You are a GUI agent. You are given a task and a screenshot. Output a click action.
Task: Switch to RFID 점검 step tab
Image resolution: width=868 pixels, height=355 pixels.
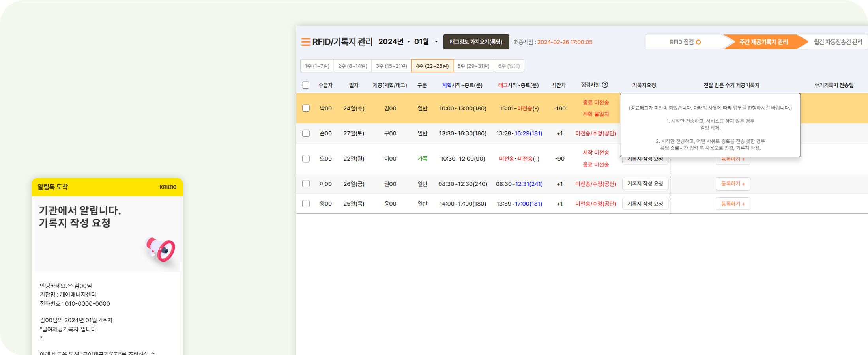click(x=685, y=42)
